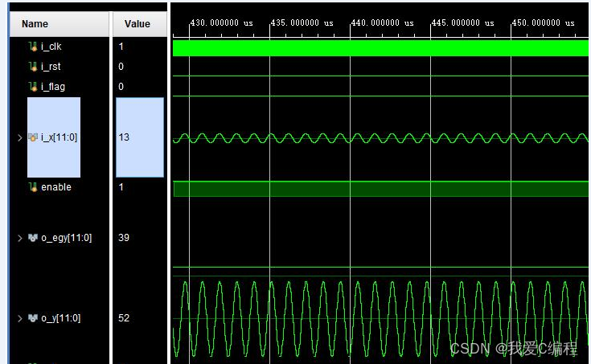Viewport: 591px width, 364px height.
Task: Click the i_flag signal icon
Action: [x=33, y=87]
